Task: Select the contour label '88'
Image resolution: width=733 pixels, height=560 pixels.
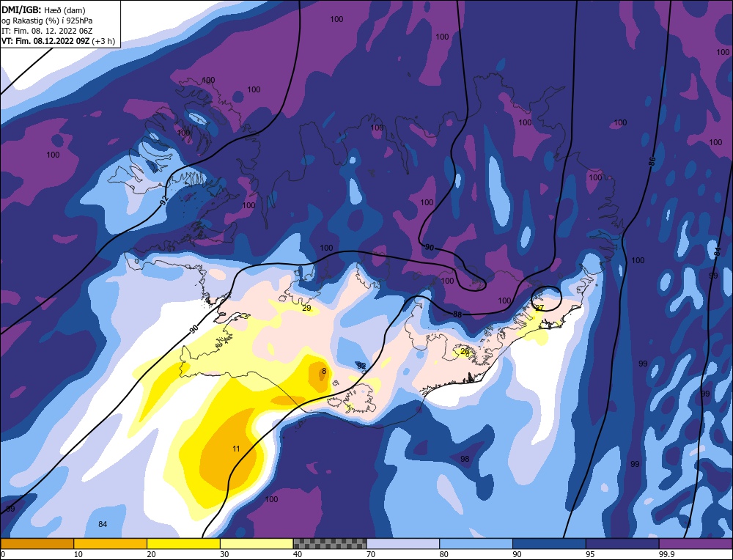Action: tap(457, 314)
